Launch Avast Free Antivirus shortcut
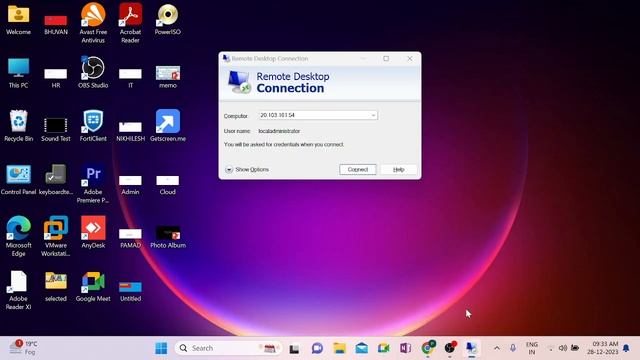 click(x=93, y=22)
